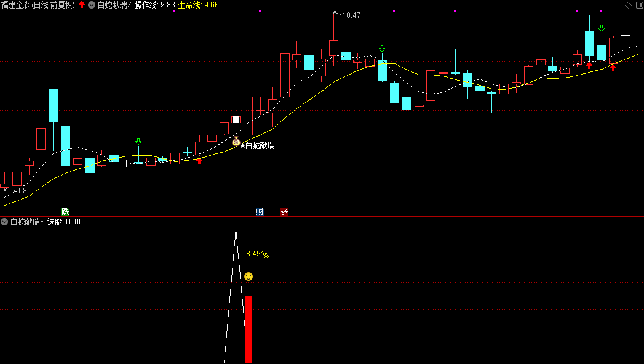This screenshot has width=644, height=364.
Task: Click the 操作线: 9.83 value
Action: click(155, 5)
